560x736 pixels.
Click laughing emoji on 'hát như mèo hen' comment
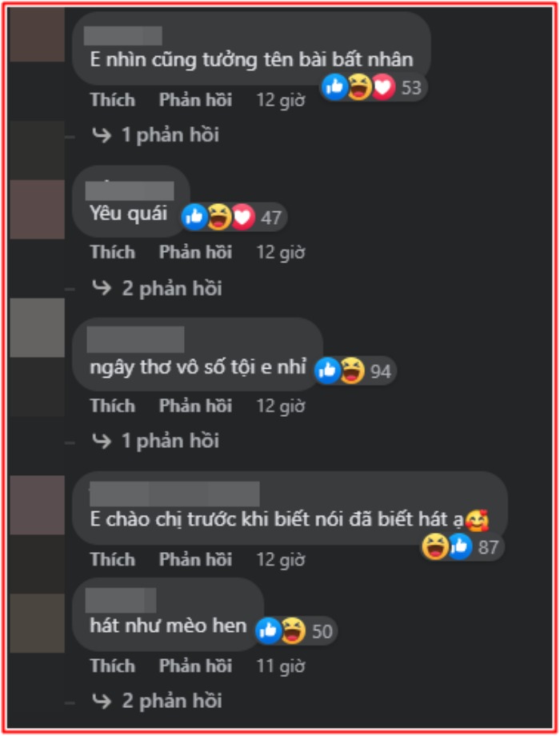pos(294,630)
